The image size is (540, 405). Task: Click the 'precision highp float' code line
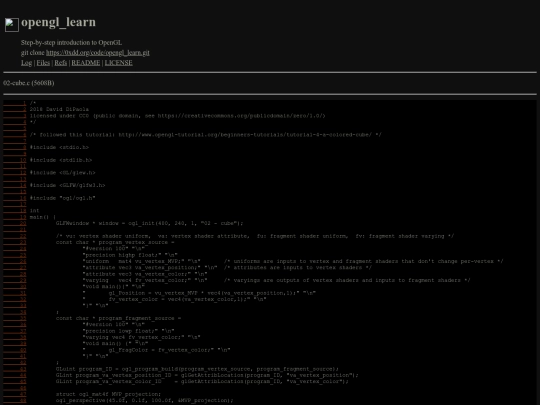[130, 255]
